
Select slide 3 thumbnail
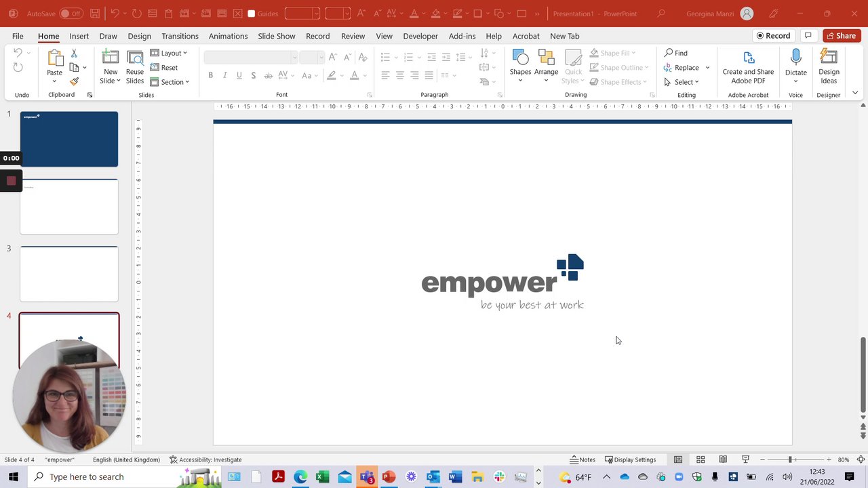[69, 274]
